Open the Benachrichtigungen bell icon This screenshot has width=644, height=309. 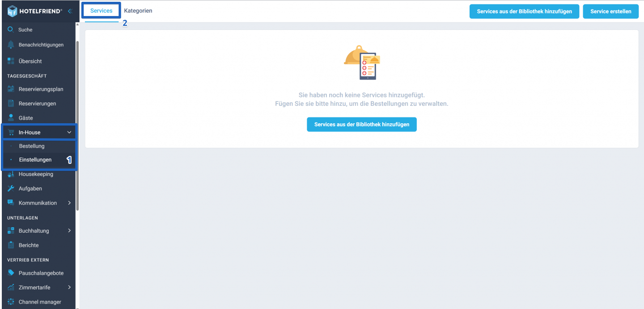click(x=11, y=45)
